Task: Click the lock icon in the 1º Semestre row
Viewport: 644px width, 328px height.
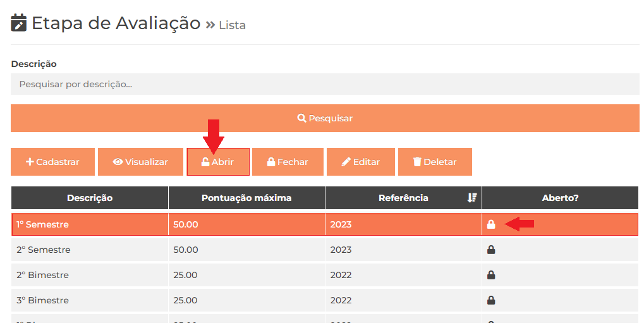Action: [x=491, y=224]
